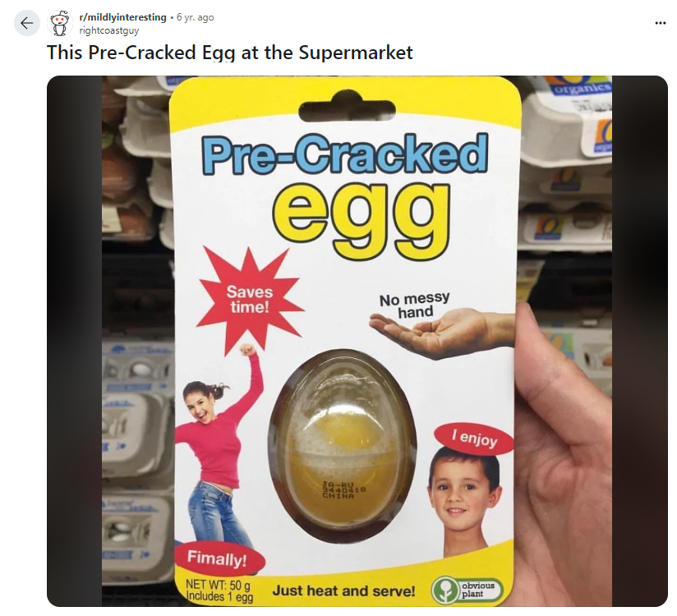677x616 pixels.
Task: Click the red "I enjoy" speech bubble
Action: 475,438
